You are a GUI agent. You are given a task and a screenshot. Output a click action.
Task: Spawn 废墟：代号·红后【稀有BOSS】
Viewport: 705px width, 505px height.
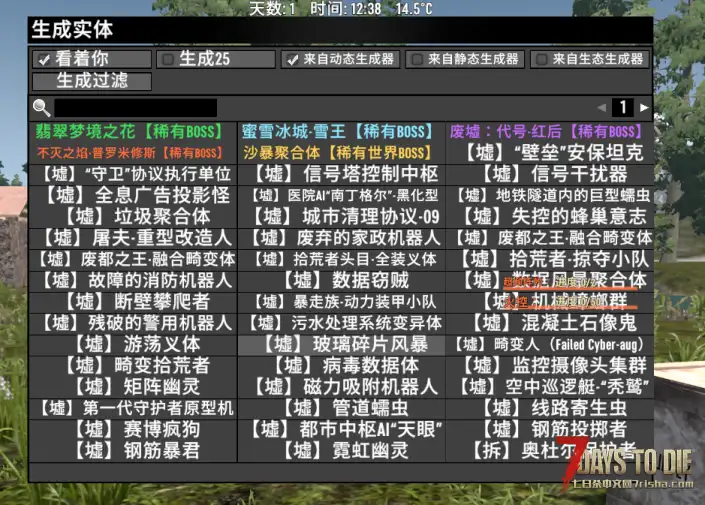[x=546, y=132]
